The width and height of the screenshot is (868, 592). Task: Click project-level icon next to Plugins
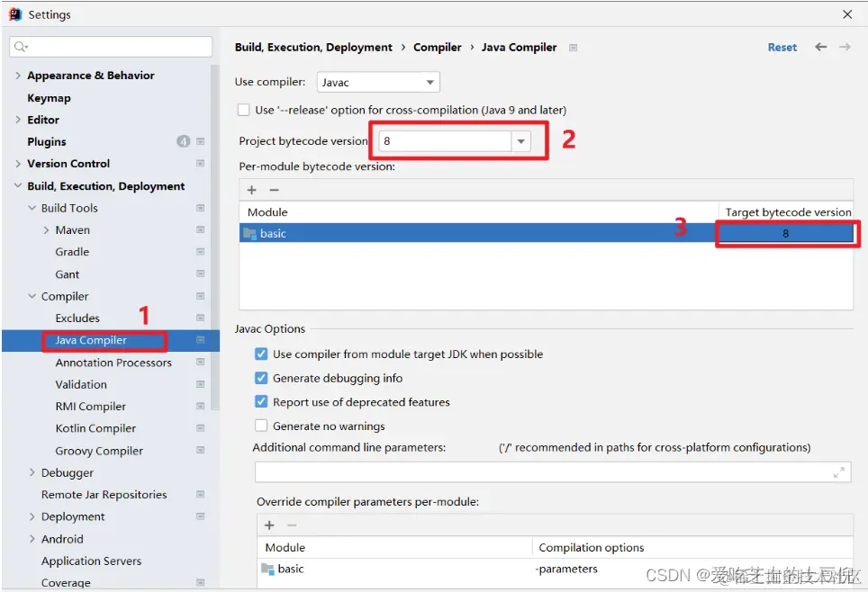(201, 141)
